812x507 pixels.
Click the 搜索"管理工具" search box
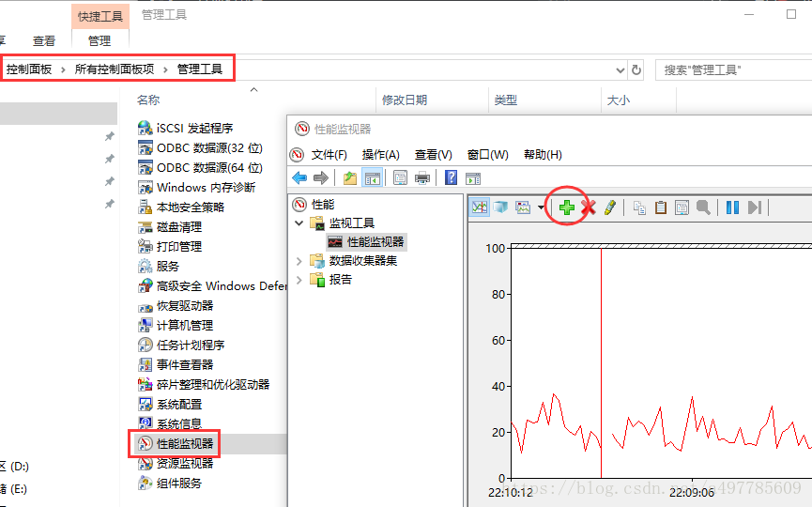[x=732, y=69]
